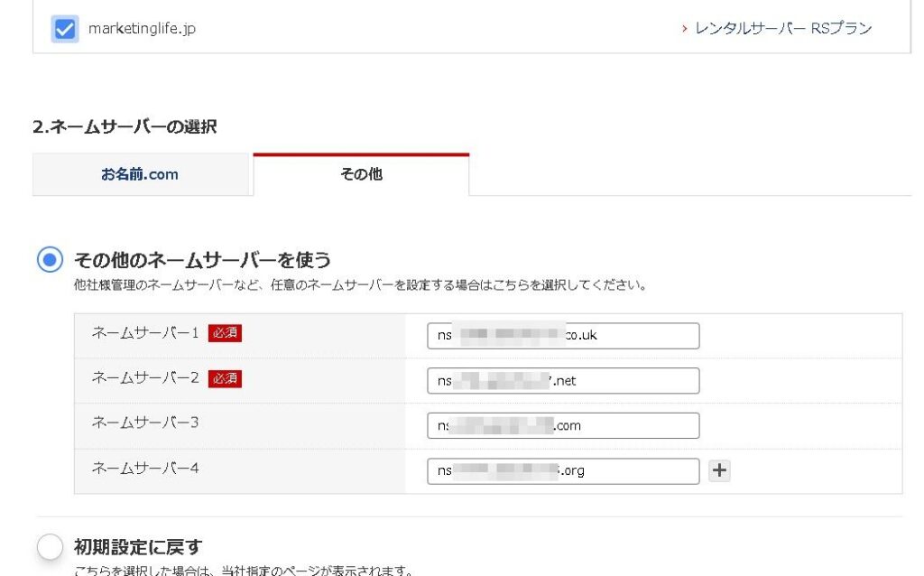The width and height of the screenshot is (924, 576).
Task: Click the ネームサーバー3 row label
Action: click(144, 423)
